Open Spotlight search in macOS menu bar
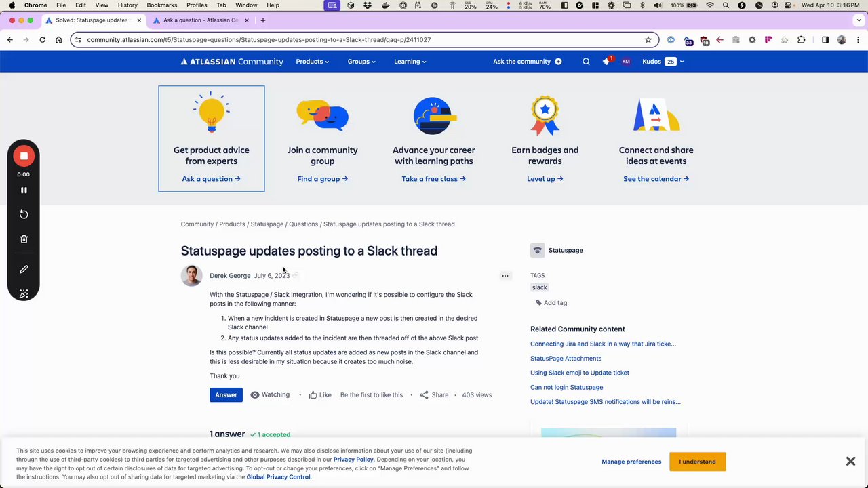The height and width of the screenshot is (488, 868). pos(726,5)
